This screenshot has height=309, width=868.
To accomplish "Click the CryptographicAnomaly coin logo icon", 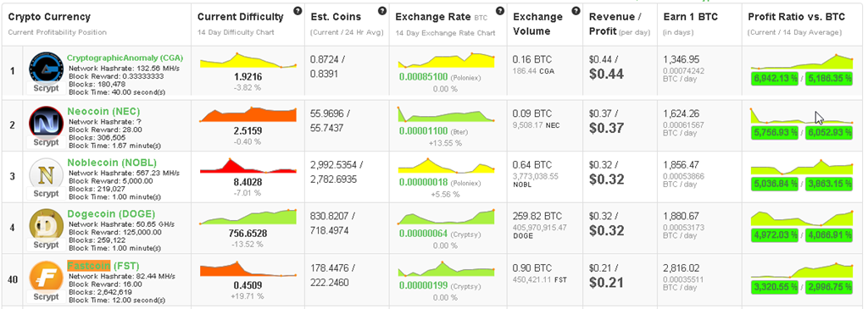I will [46, 68].
